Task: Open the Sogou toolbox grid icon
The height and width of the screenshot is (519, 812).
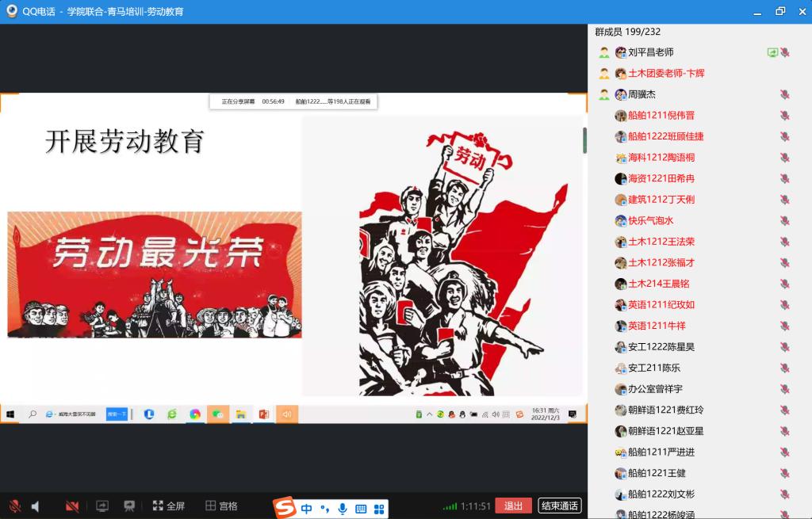Action: click(x=380, y=509)
